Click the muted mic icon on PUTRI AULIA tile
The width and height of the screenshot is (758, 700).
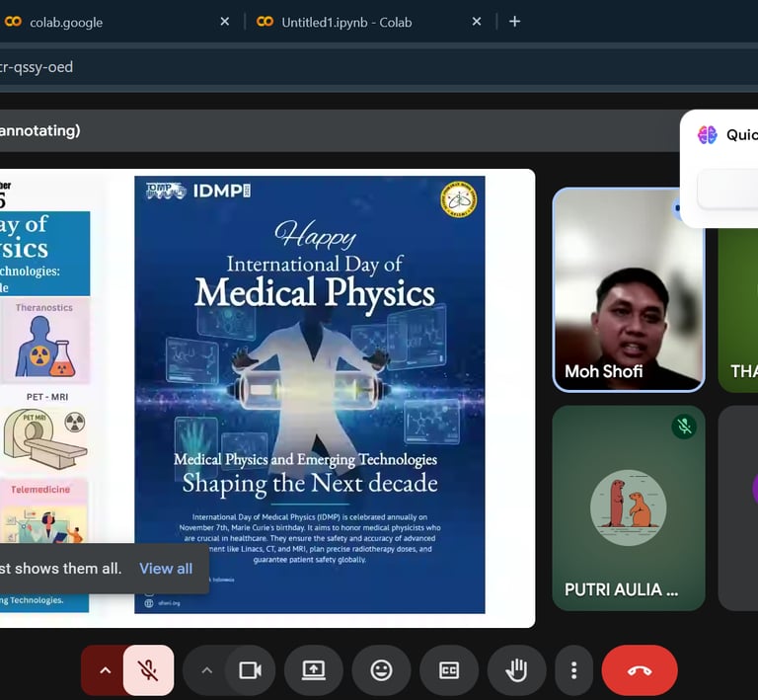click(684, 427)
